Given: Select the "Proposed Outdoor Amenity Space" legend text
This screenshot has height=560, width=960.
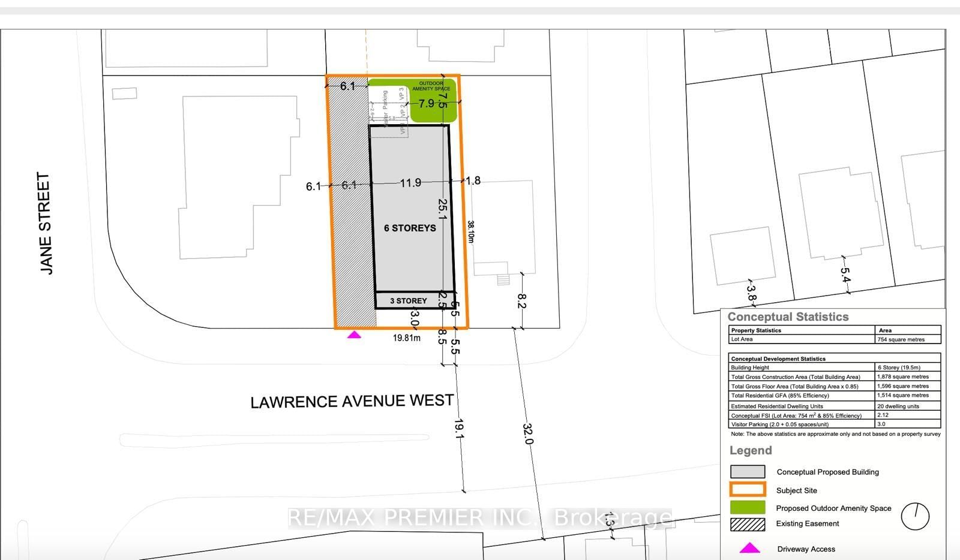Looking at the screenshot, I should tap(833, 508).
